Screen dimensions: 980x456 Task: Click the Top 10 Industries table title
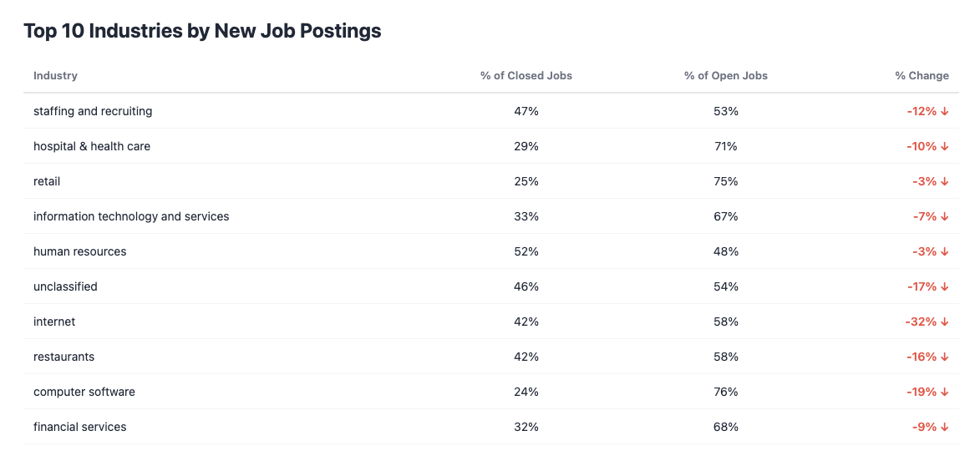point(202,32)
